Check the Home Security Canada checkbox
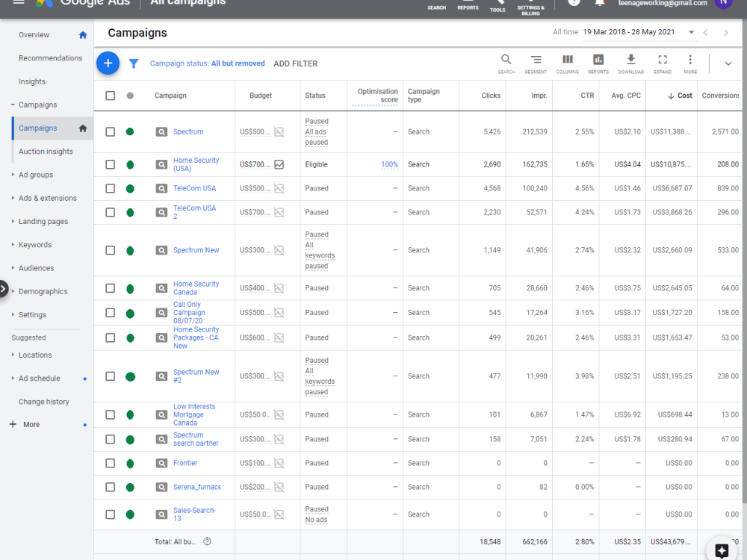 [x=110, y=288]
